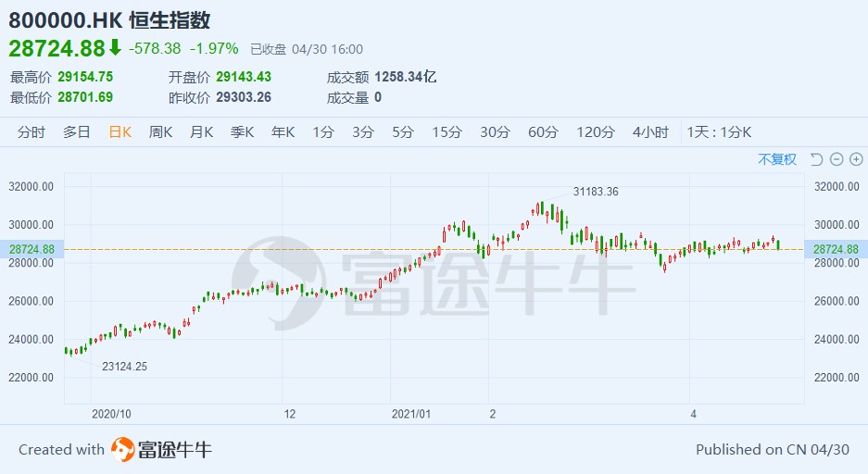
Task: Select the 季K tab
Action: point(242,132)
